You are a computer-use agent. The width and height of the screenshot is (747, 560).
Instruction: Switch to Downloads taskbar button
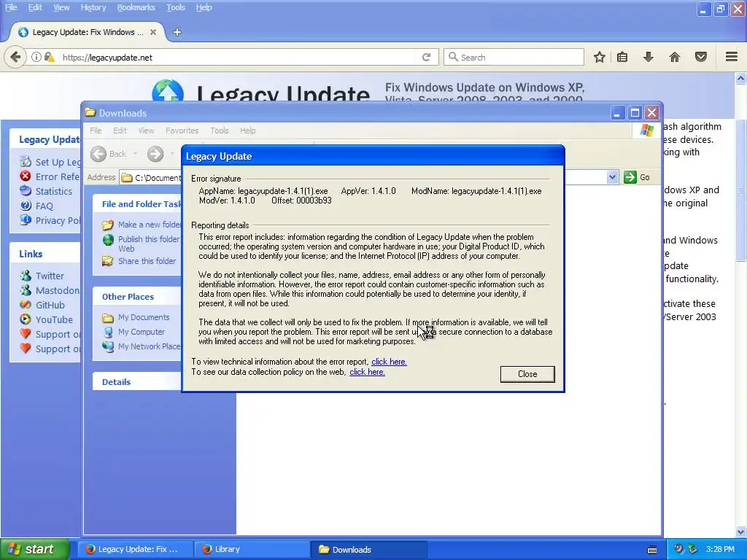pos(368,549)
